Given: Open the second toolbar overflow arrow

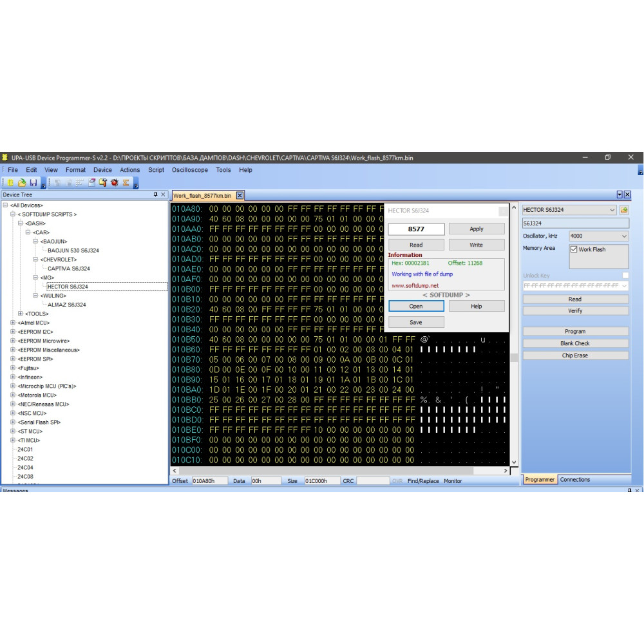Looking at the screenshot, I should (137, 186).
